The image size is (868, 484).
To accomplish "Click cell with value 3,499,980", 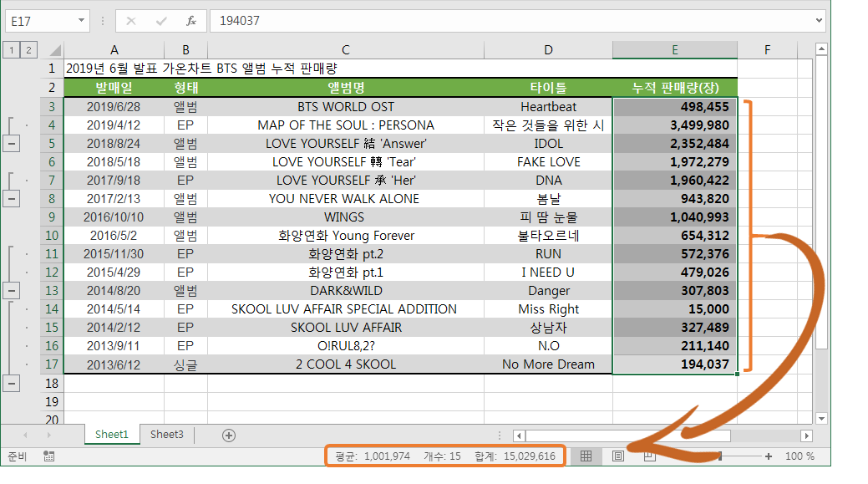I will point(675,125).
